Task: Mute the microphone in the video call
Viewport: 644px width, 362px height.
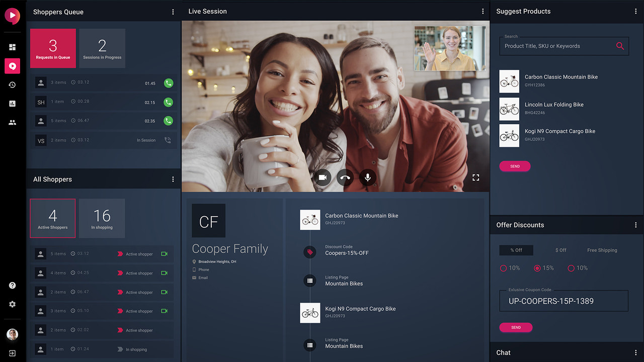Action: pyautogui.click(x=367, y=177)
